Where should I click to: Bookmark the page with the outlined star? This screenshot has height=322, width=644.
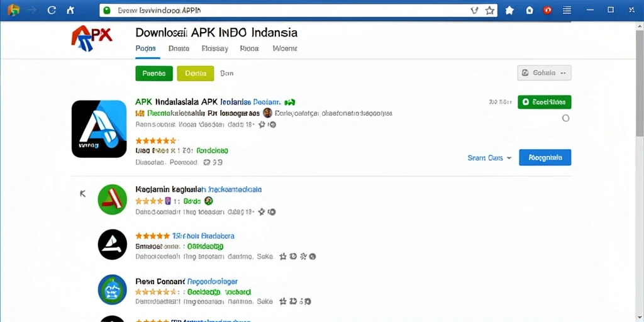489,10
